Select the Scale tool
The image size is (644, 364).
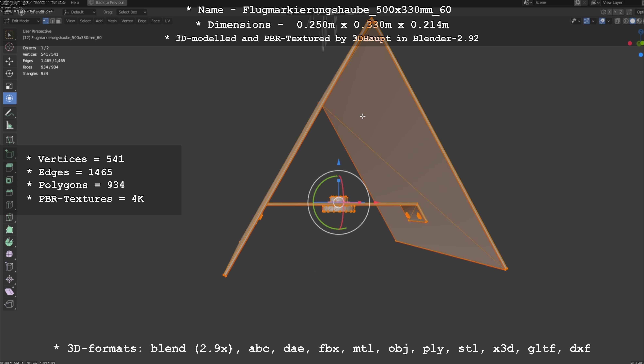click(x=9, y=86)
